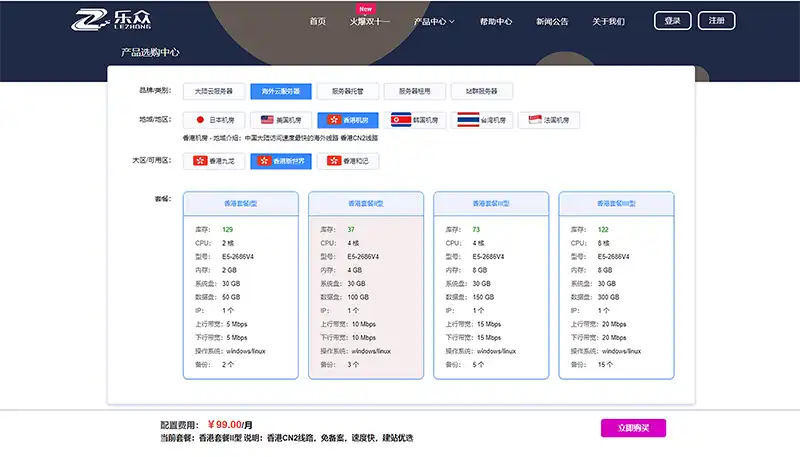
Task: Select the Japan flag 日本机房 region
Action: click(x=214, y=120)
